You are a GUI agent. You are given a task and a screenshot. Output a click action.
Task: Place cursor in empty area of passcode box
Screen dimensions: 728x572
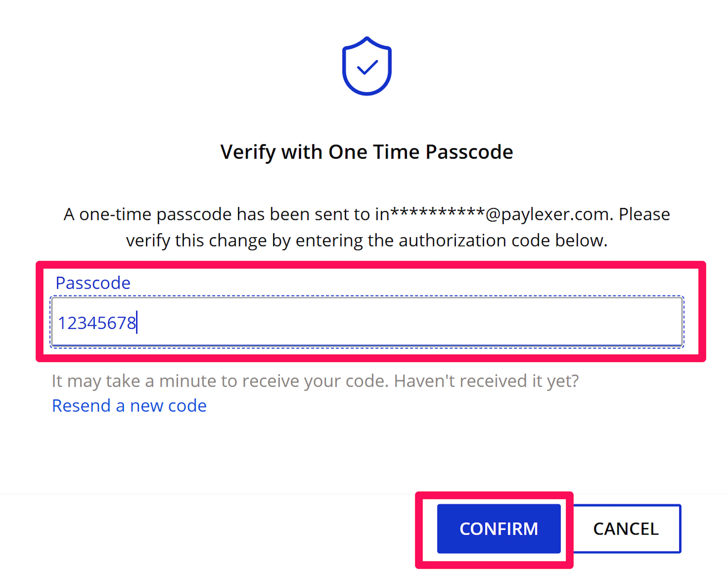435,322
